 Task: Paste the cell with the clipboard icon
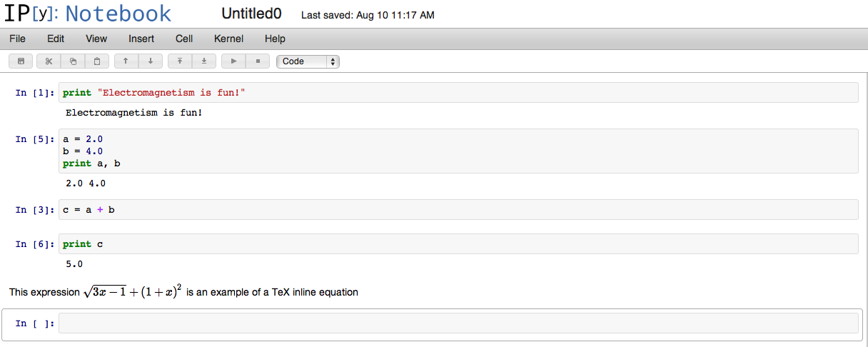pyautogui.click(x=97, y=61)
